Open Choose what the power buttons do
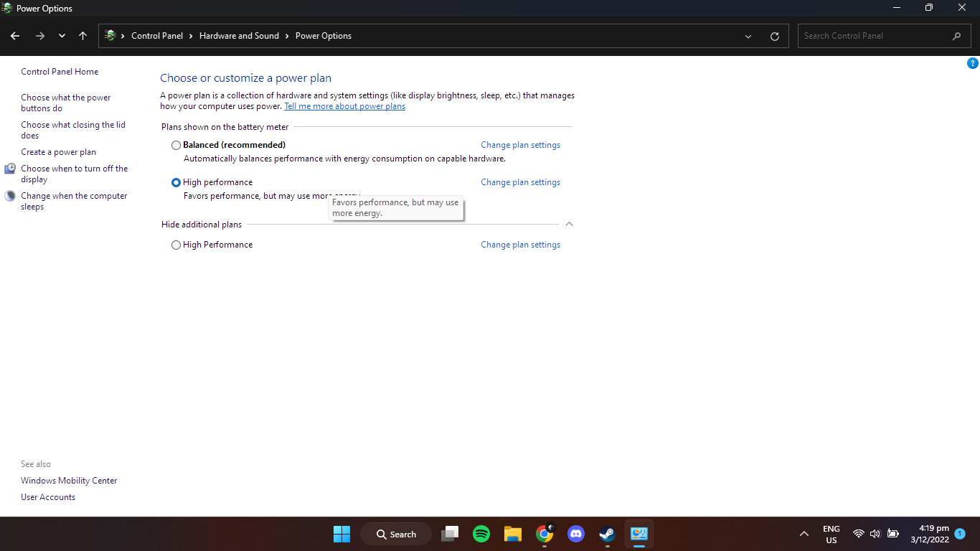This screenshot has width=980, height=551. [x=66, y=103]
